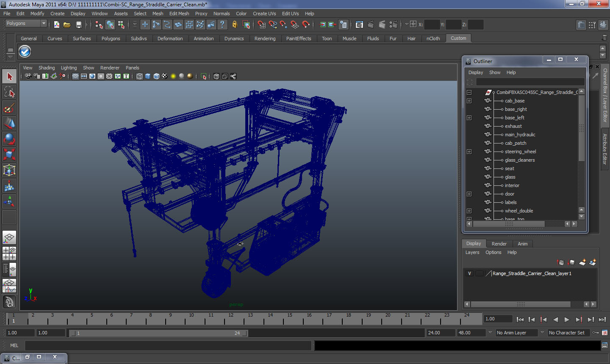610x364 pixels.
Task: Click the Save scene floppy icon
Action: (x=78, y=25)
